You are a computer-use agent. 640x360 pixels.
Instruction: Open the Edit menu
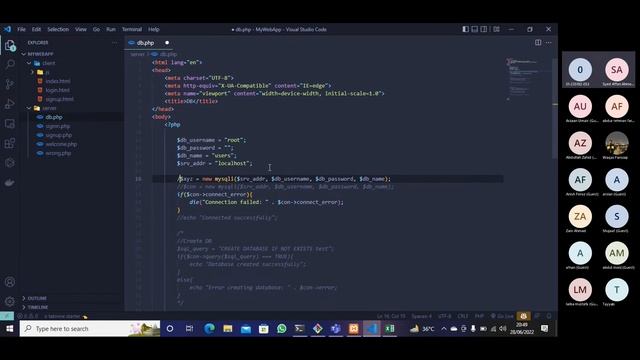tap(36, 29)
